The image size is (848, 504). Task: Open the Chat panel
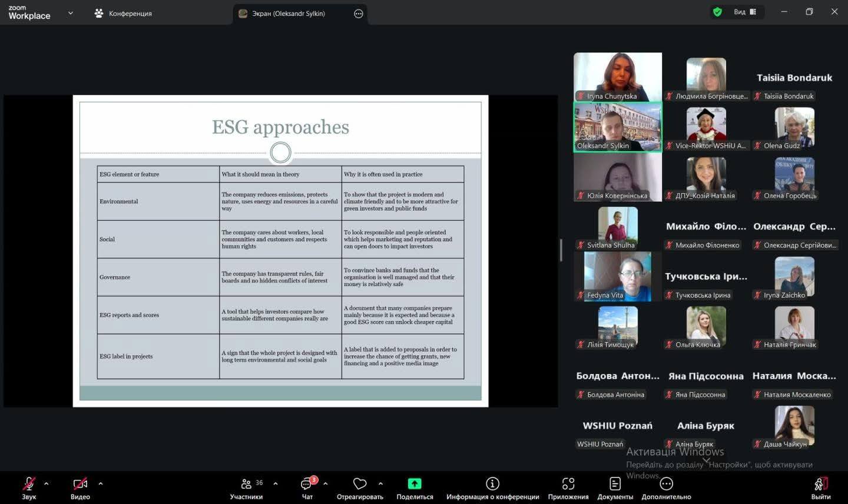point(307,484)
